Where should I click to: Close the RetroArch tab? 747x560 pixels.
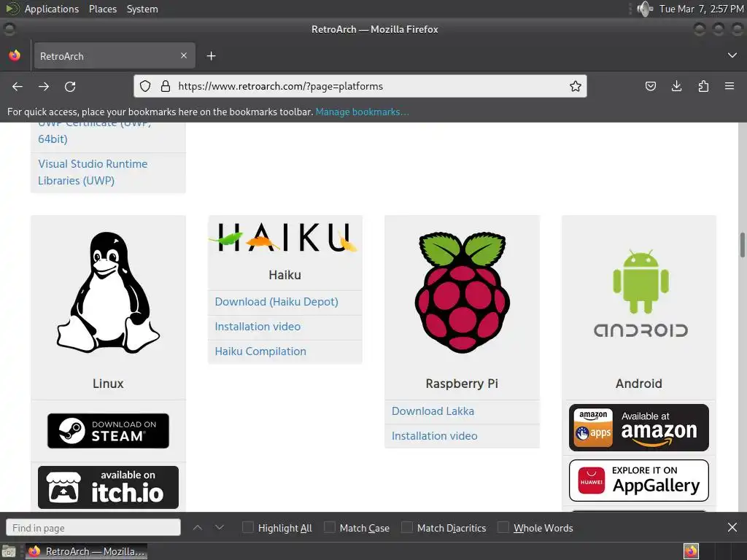click(x=184, y=55)
